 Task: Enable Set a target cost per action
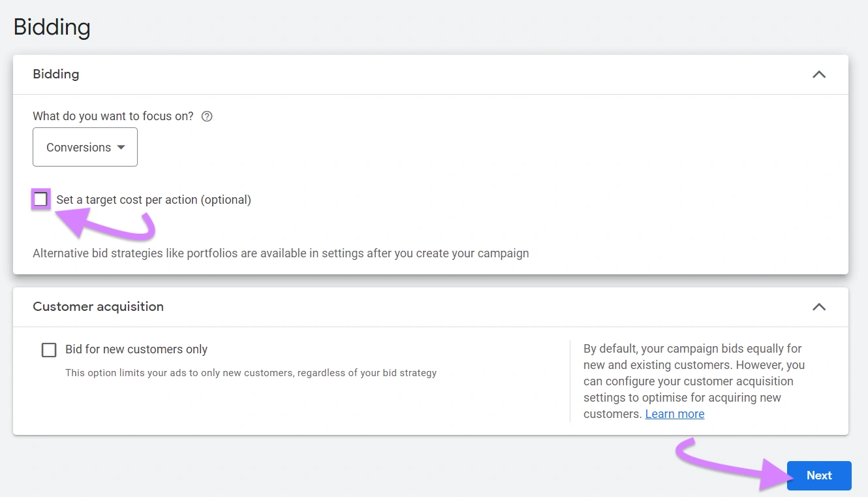pyautogui.click(x=40, y=199)
